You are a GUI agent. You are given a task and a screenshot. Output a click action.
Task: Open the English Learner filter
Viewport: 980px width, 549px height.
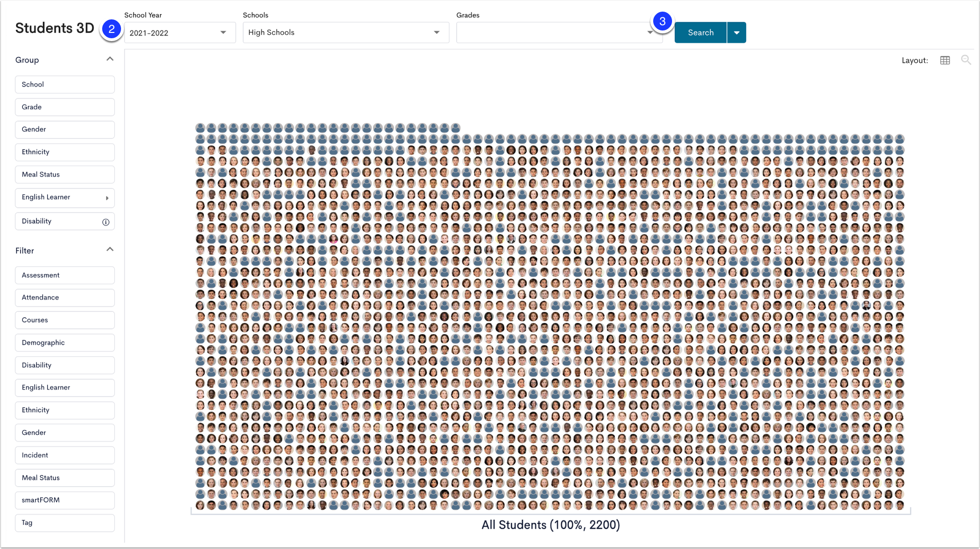[x=65, y=387]
